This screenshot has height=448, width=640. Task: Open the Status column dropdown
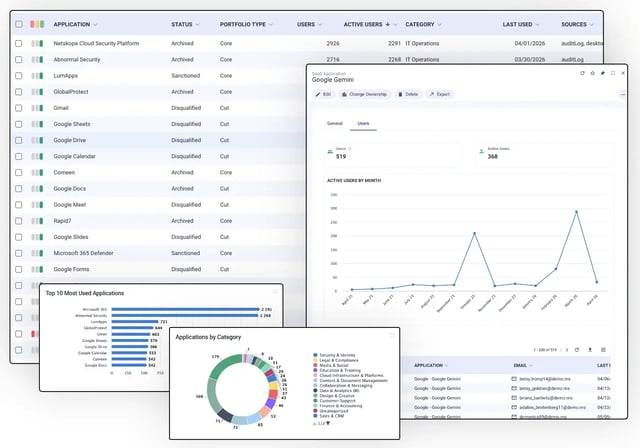pos(198,24)
